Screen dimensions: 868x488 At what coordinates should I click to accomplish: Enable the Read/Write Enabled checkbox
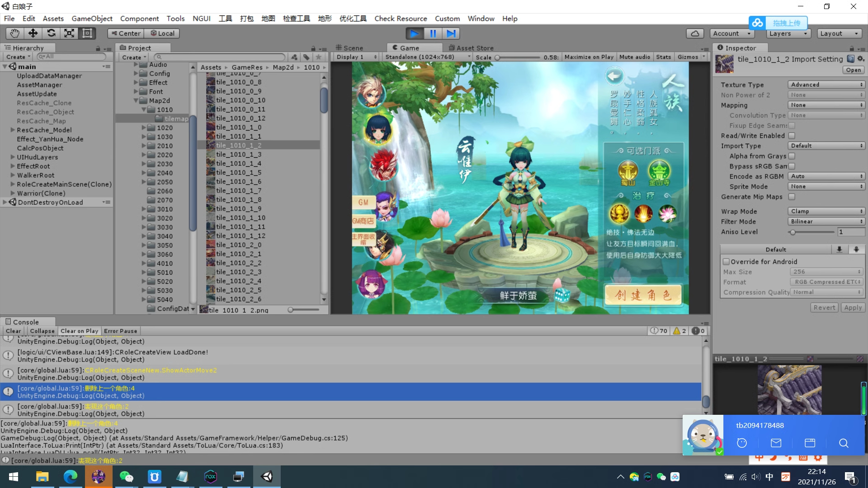coord(792,136)
